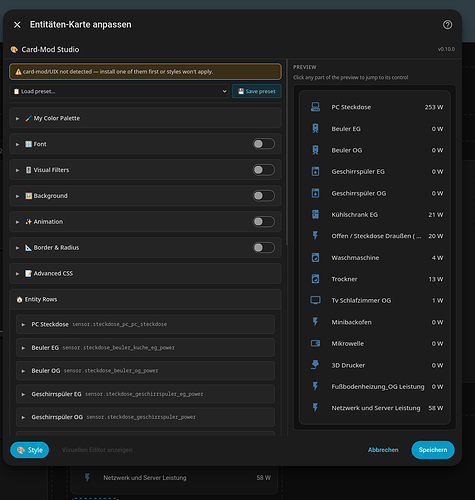Screen dimensions: 475x500
Task: Click the Trockner dryer icon
Action: click(315, 279)
